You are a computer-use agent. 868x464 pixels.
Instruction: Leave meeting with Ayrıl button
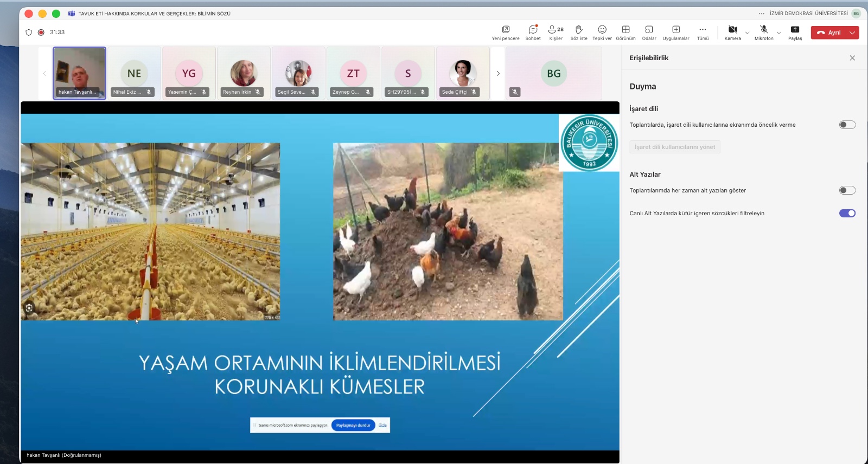click(x=829, y=33)
